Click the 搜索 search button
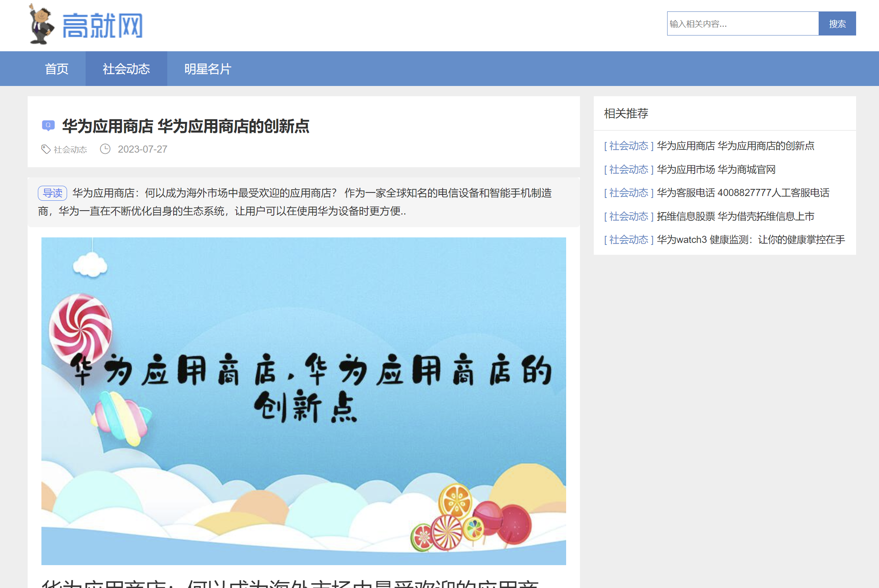The image size is (879, 588). pos(837,24)
